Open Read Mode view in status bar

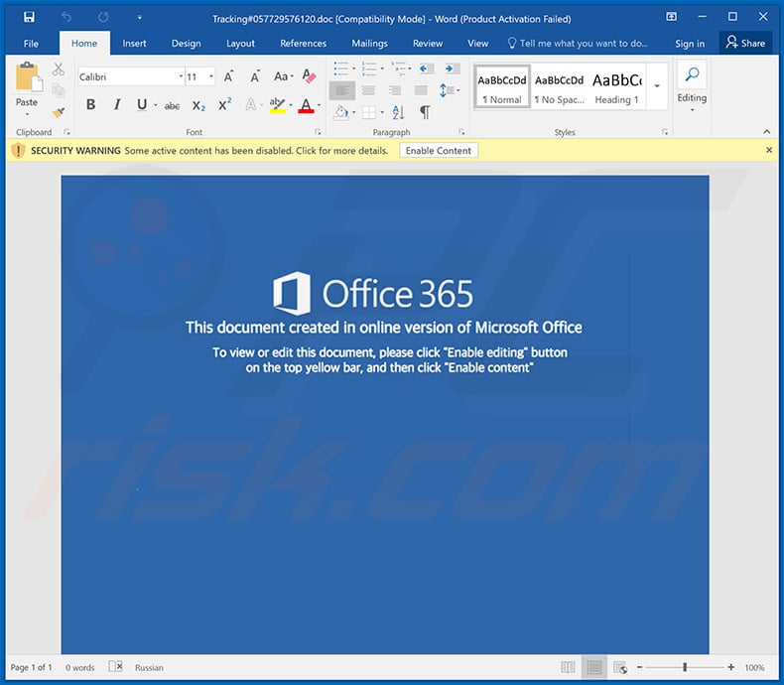568,667
